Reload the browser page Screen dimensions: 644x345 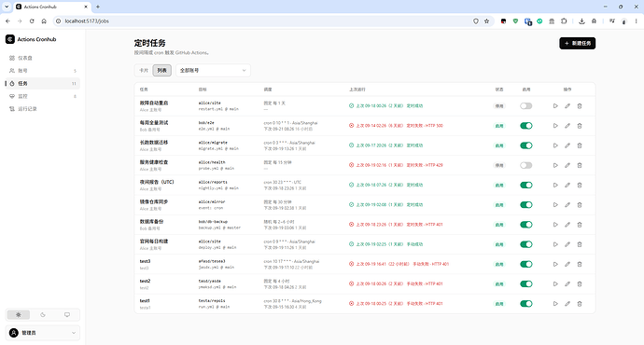click(x=32, y=21)
